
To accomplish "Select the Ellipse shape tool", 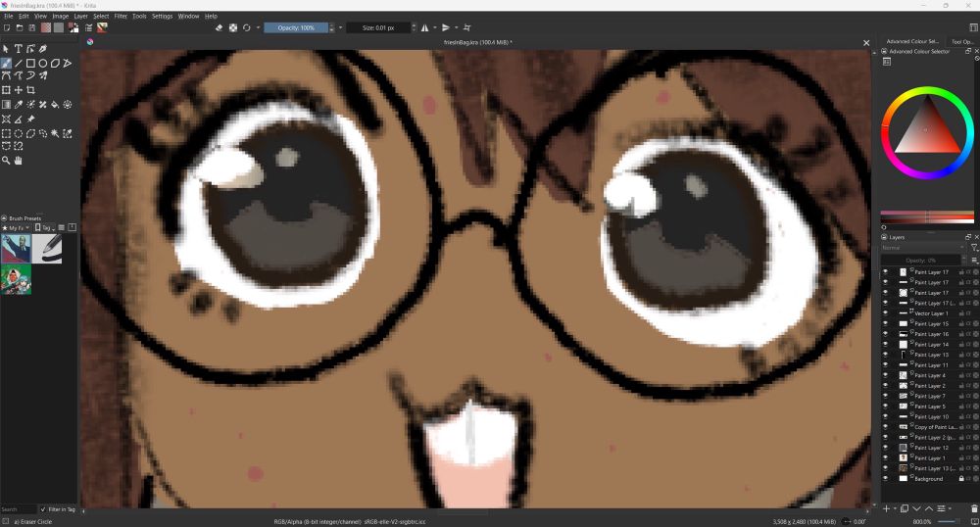I will (x=42, y=63).
